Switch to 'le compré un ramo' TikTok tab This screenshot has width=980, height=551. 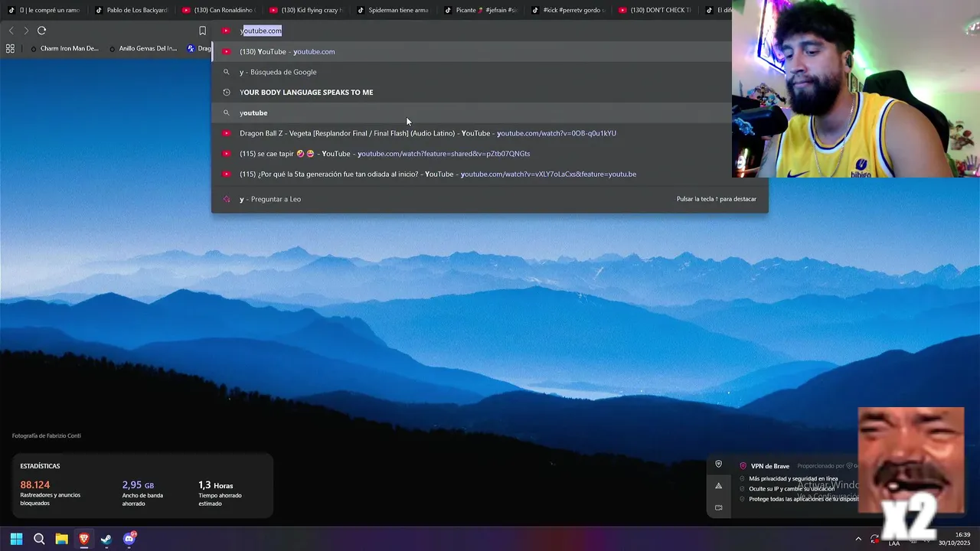[44, 10]
